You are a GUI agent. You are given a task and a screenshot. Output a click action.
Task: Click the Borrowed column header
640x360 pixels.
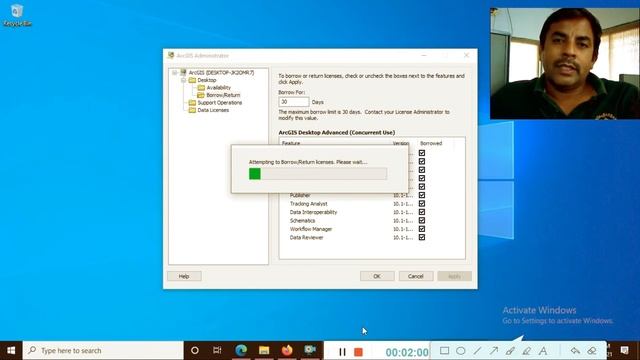click(431, 143)
